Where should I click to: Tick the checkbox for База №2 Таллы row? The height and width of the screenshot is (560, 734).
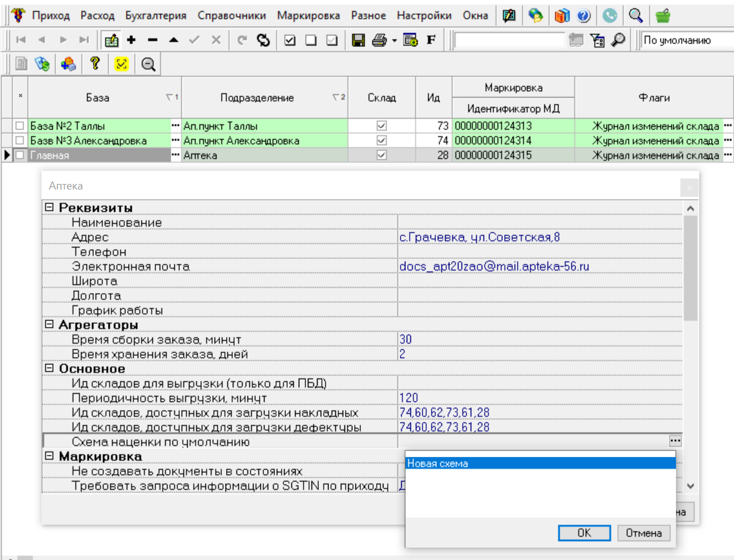tap(20, 126)
